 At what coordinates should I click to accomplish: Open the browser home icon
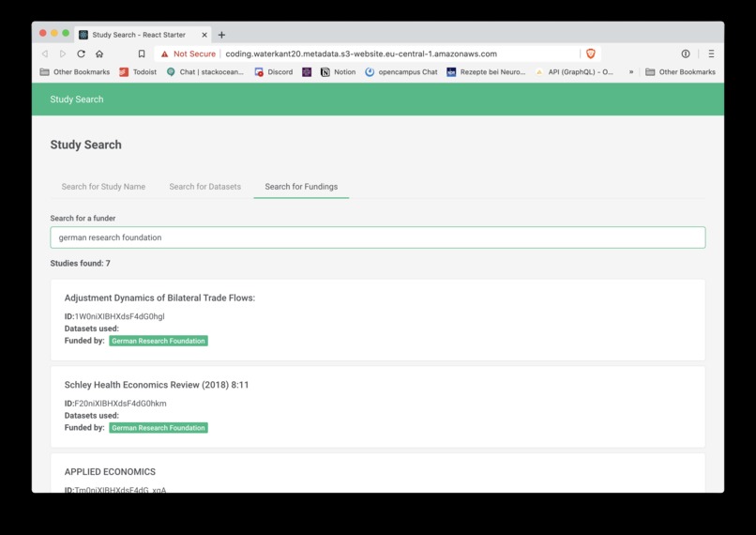coord(99,53)
